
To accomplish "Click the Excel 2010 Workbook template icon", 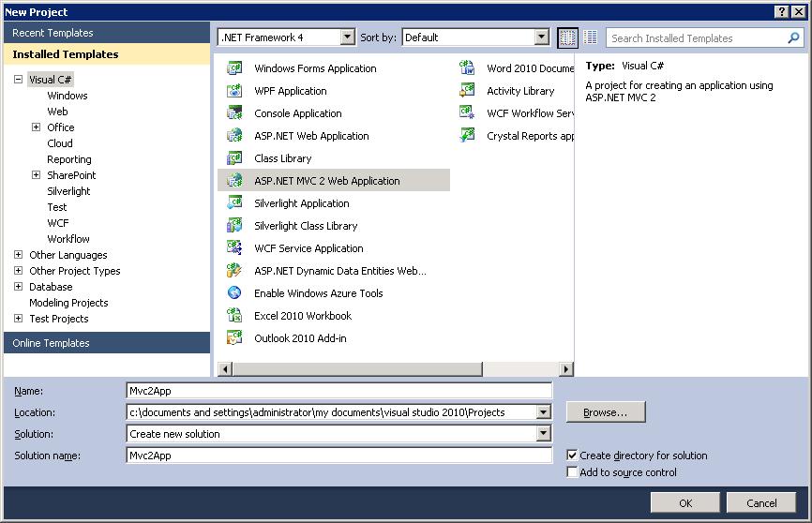I will (x=234, y=315).
